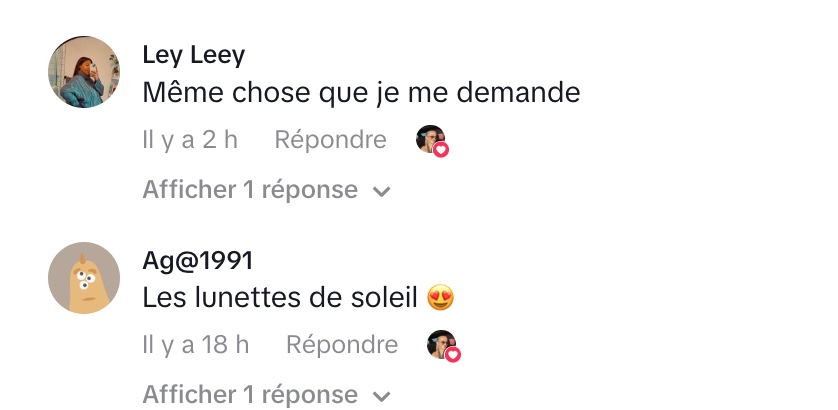
Task: Click red heart badge beside Ley Leey's Répondre
Action: click(x=441, y=150)
